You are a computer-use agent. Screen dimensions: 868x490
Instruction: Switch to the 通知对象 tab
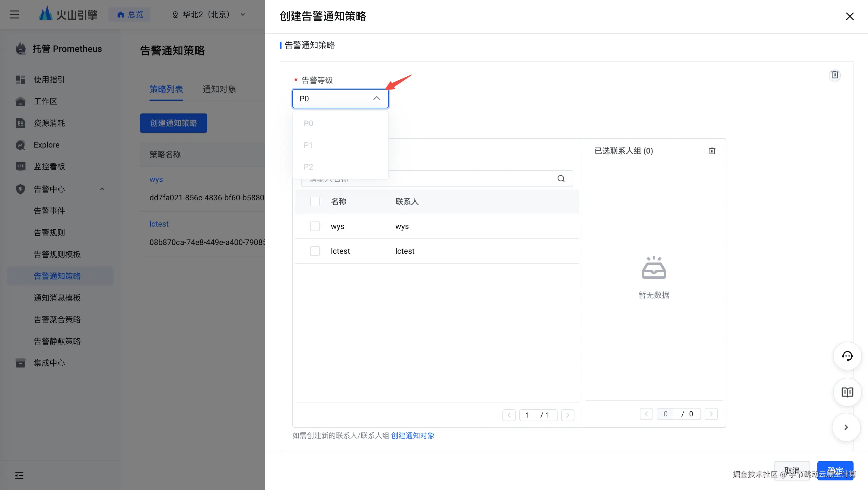pyautogui.click(x=219, y=89)
